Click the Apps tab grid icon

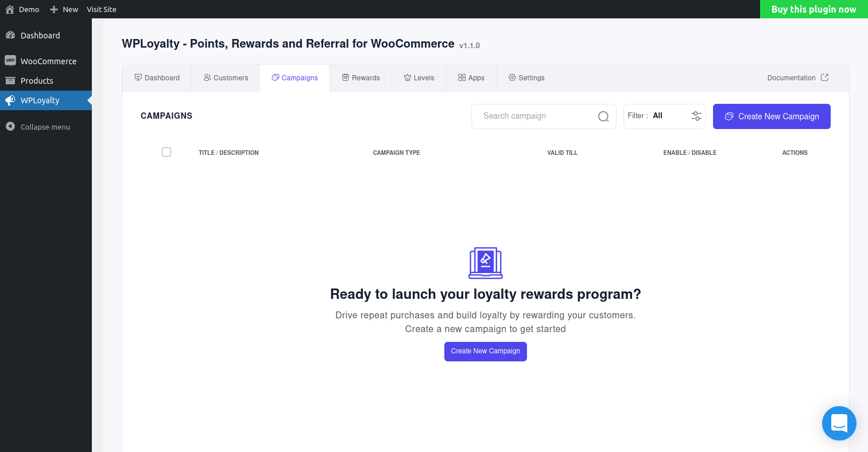[462, 77]
